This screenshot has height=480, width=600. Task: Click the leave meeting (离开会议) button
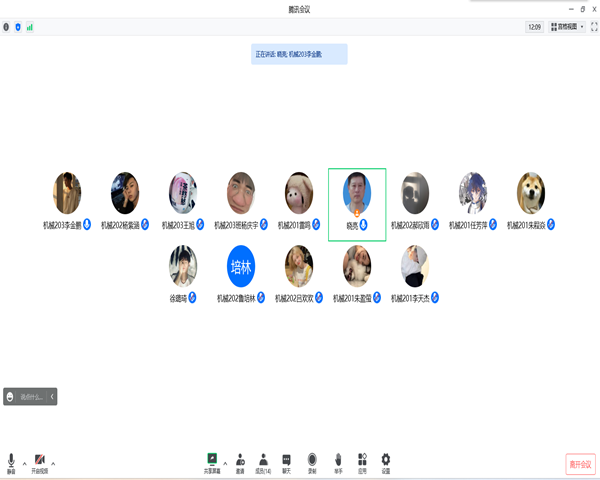[x=580, y=464]
